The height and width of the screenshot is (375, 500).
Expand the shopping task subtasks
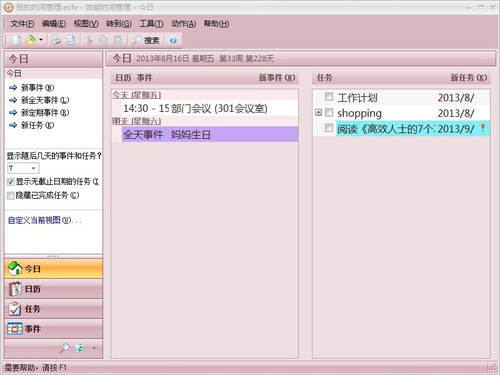318,112
